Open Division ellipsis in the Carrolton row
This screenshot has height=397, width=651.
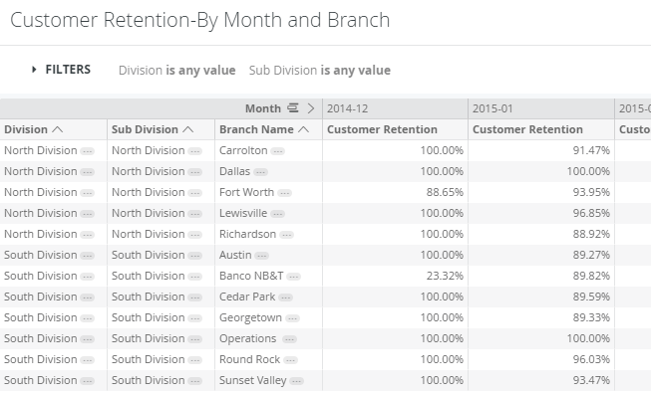(87, 151)
